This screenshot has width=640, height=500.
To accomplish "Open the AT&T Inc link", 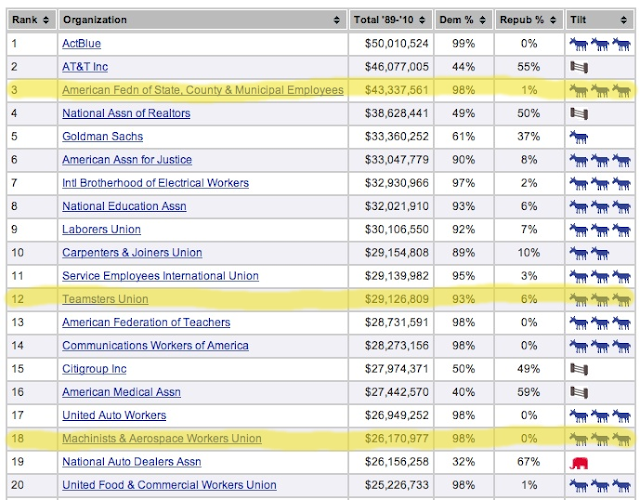I will tap(85, 67).
